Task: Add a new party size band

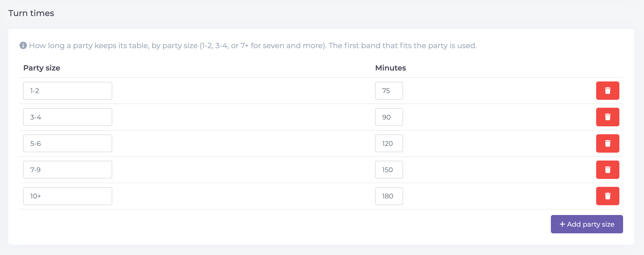Action: click(587, 224)
